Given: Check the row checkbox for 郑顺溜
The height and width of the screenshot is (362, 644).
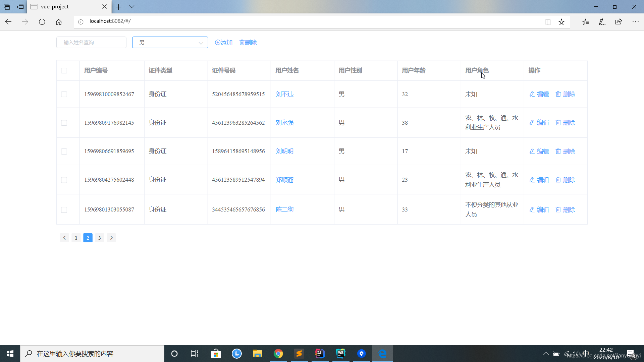Looking at the screenshot, I should (x=64, y=180).
